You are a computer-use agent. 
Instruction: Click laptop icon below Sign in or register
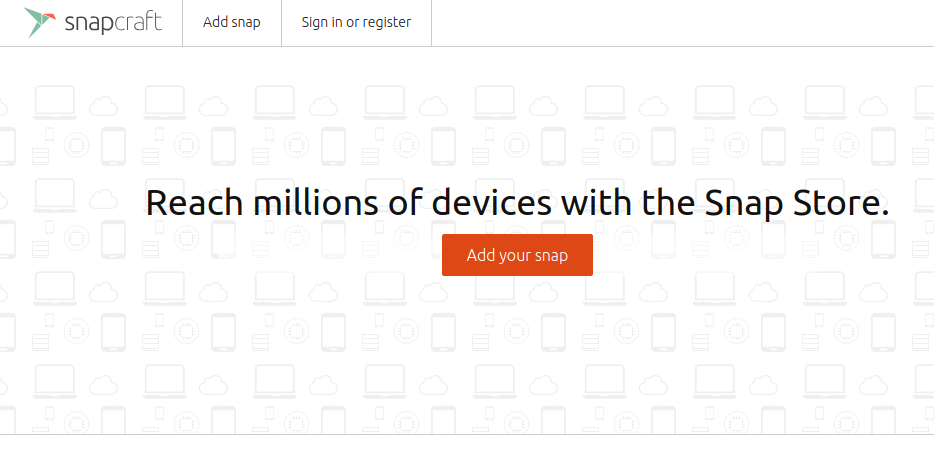[x=384, y=102]
